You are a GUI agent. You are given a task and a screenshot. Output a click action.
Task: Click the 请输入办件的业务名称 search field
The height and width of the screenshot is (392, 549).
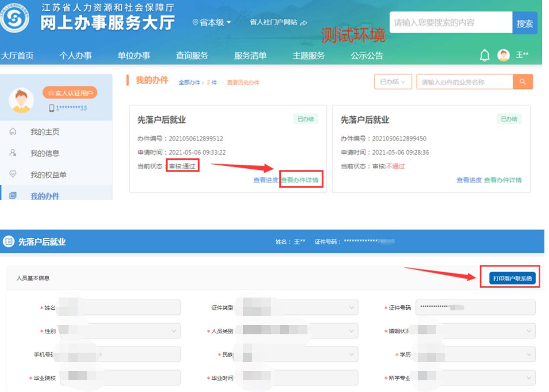click(x=464, y=82)
